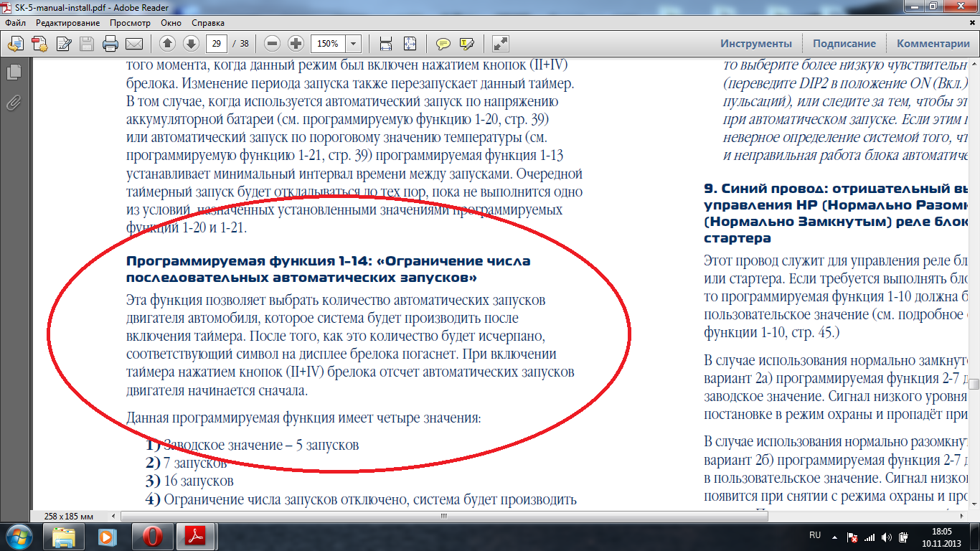Switch to full-screen read mode
The height and width of the screenshot is (551, 980).
[x=501, y=44]
